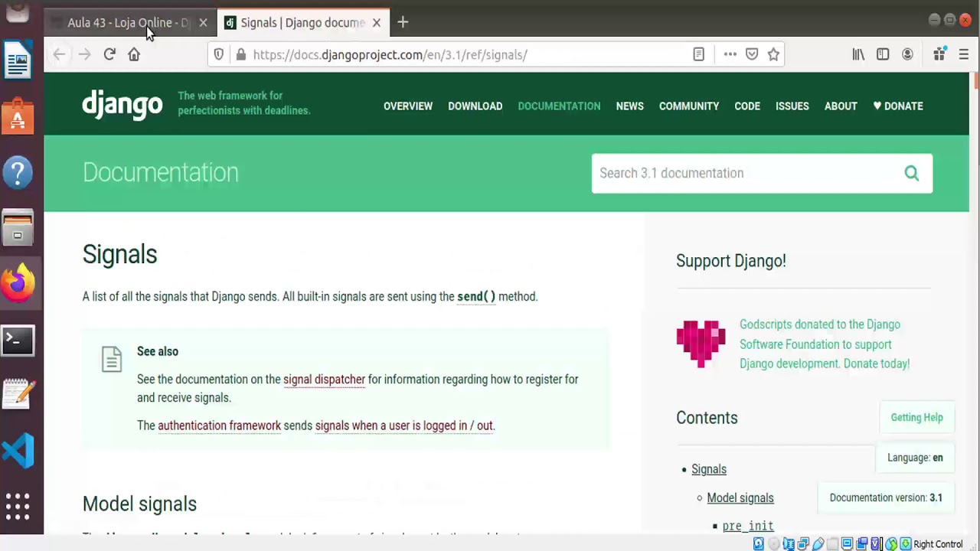Open the What's New gift icon
This screenshot has height=551, width=980.
(x=939, y=54)
